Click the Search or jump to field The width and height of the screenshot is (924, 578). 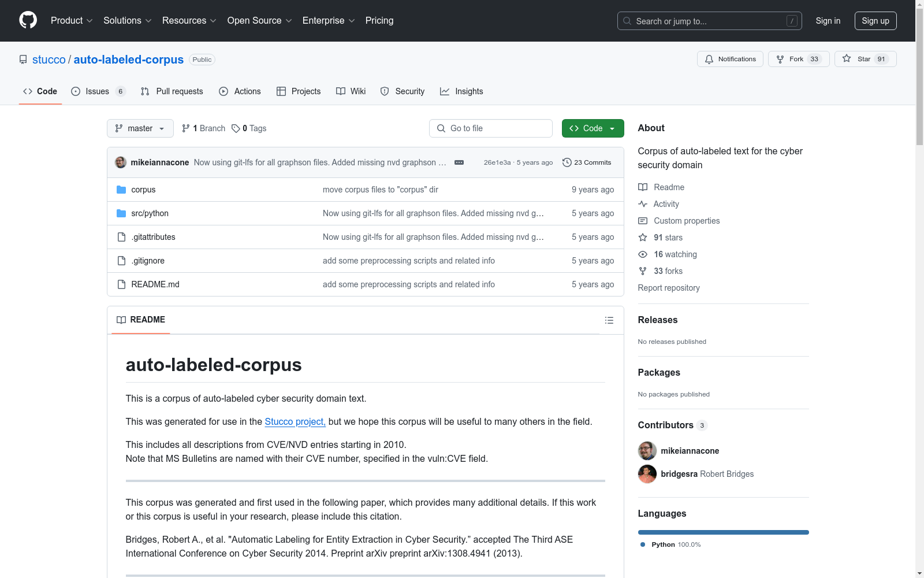pos(710,21)
